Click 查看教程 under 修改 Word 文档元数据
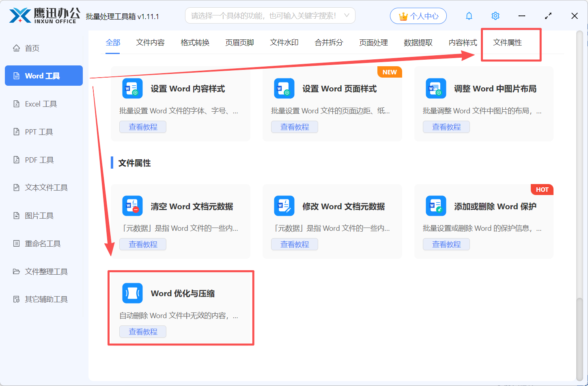Screen dimensions: 588x386 click(x=295, y=244)
